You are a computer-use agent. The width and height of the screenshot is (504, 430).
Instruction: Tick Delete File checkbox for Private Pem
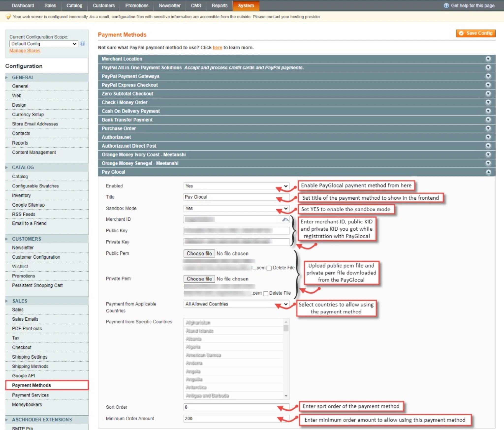(266, 293)
